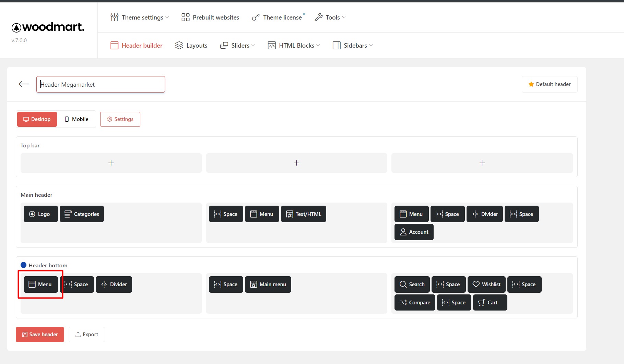Viewport: 624px width, 364px height.
Task: Switch to Desktop view
Action: pos(37,119)
